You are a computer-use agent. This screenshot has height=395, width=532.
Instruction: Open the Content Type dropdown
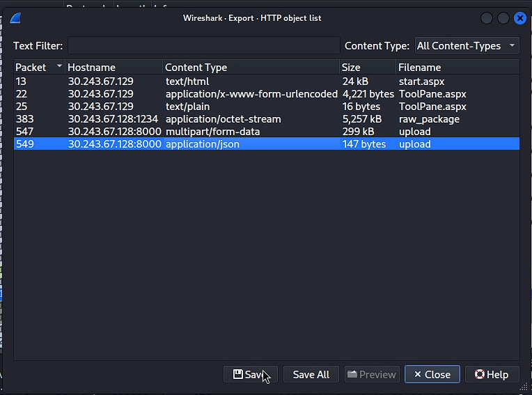click(467, 45)
